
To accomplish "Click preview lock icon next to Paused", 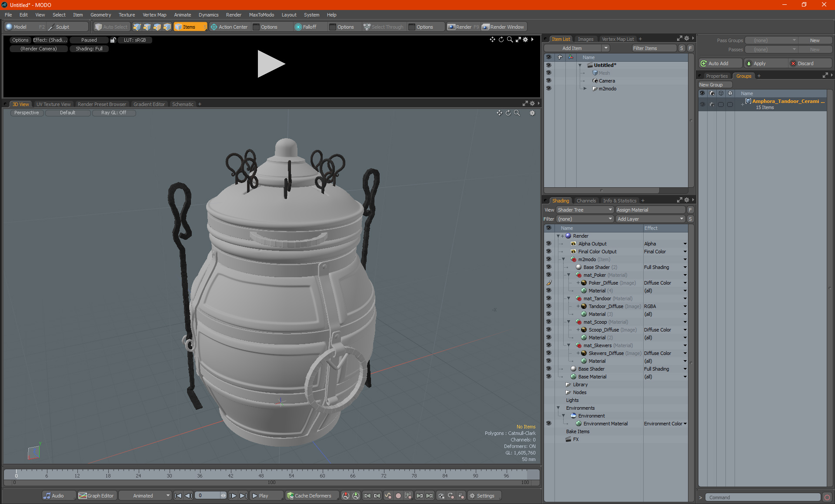I will click(113, 40).
